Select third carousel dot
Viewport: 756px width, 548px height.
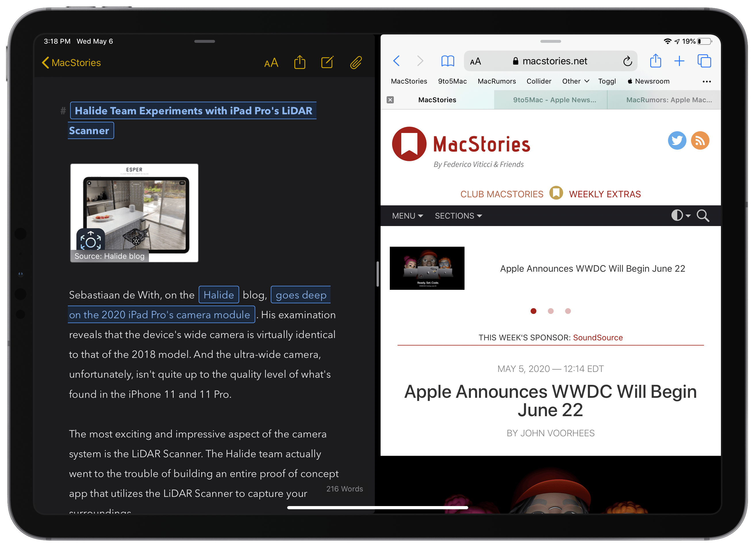click(x=568, y=311)
